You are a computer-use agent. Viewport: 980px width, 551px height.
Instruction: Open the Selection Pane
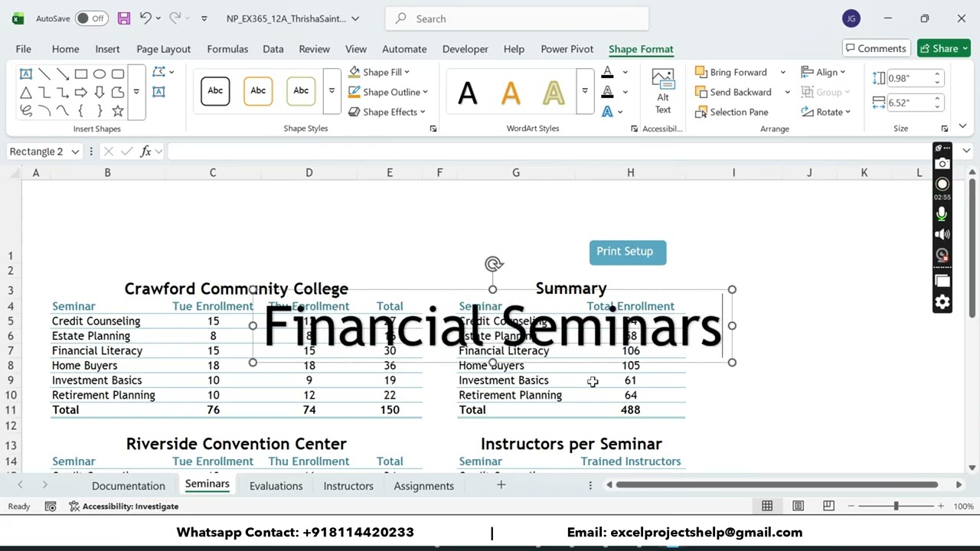click(x=731, y=112)
